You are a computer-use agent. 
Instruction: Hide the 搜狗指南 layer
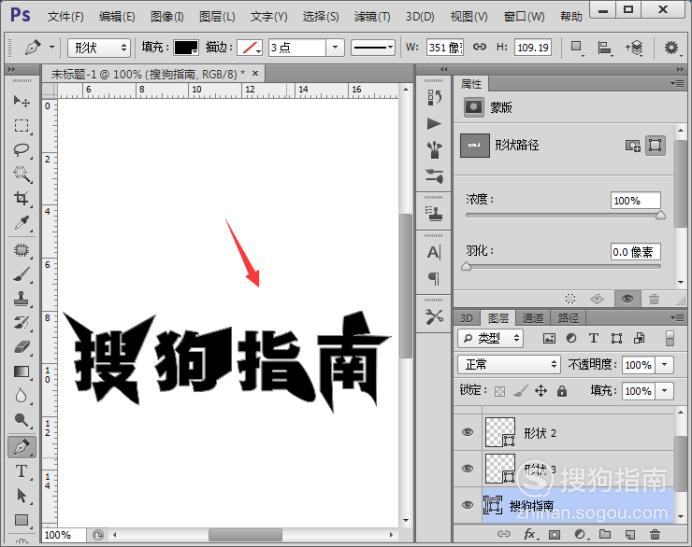point(467,505)
